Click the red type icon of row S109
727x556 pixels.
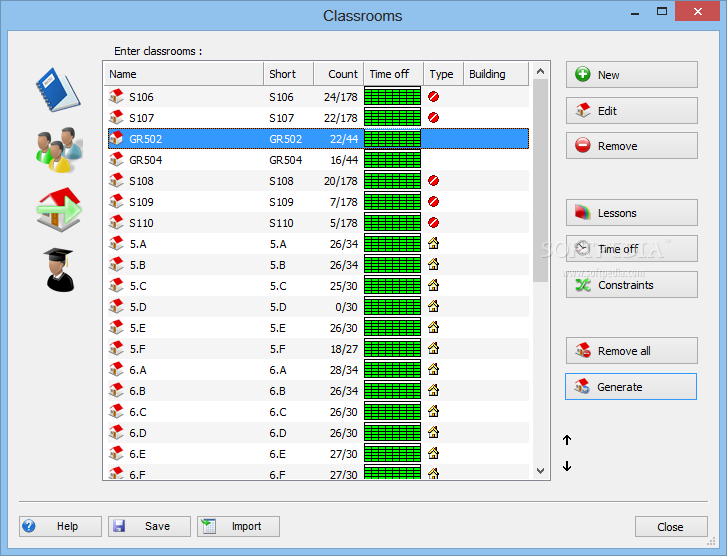434,202
